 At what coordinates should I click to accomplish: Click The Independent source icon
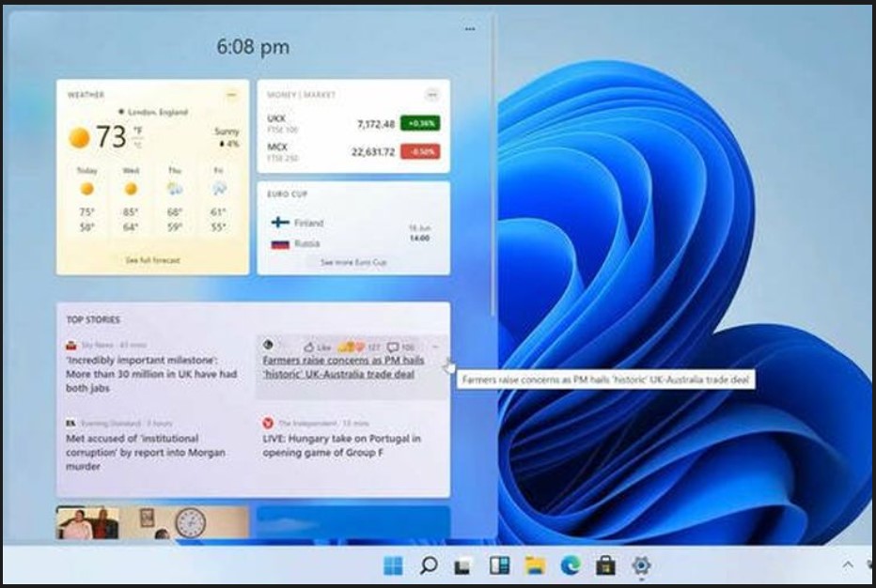pyautogui.click(x=268, y=424)
